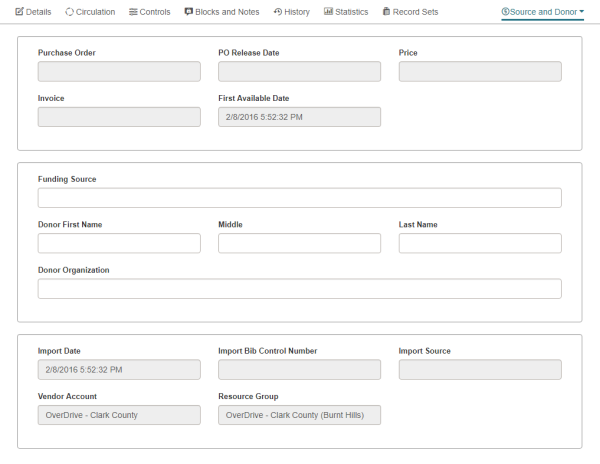Focus the Donor First Name field

[x=119, y=243]
